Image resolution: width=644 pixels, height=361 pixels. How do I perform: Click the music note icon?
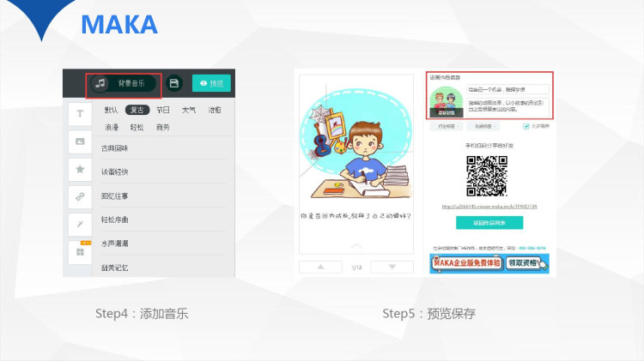(100, 83)
